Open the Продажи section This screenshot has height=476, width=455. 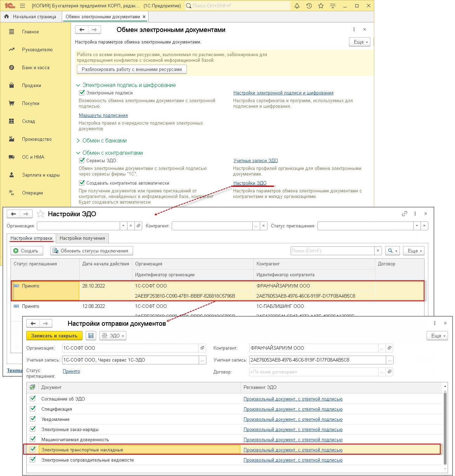coord(32,85)
